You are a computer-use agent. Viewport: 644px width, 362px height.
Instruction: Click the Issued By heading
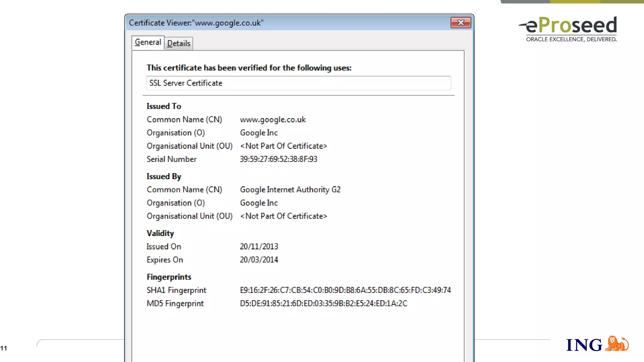click(x=164, y=177)
